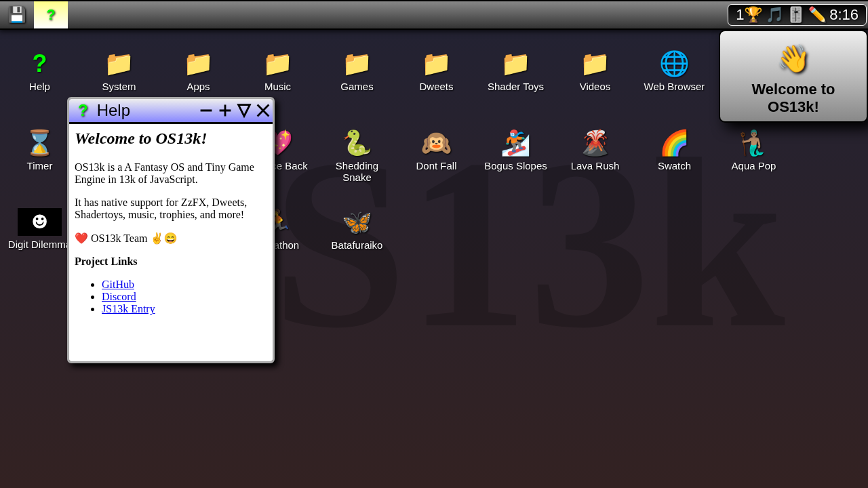Open the Swatch rainbow app
The height and width of the screenshot is (488, 868).
[674, 150]
